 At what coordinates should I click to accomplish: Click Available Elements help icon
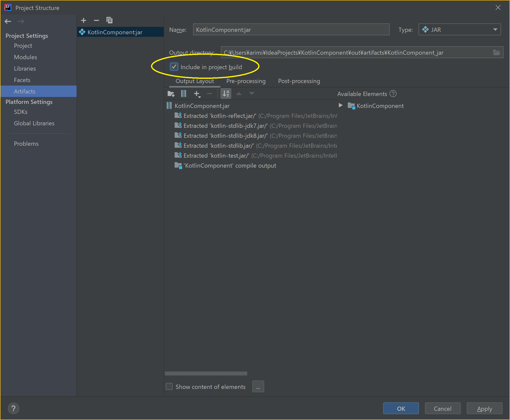tap(393, 94)
